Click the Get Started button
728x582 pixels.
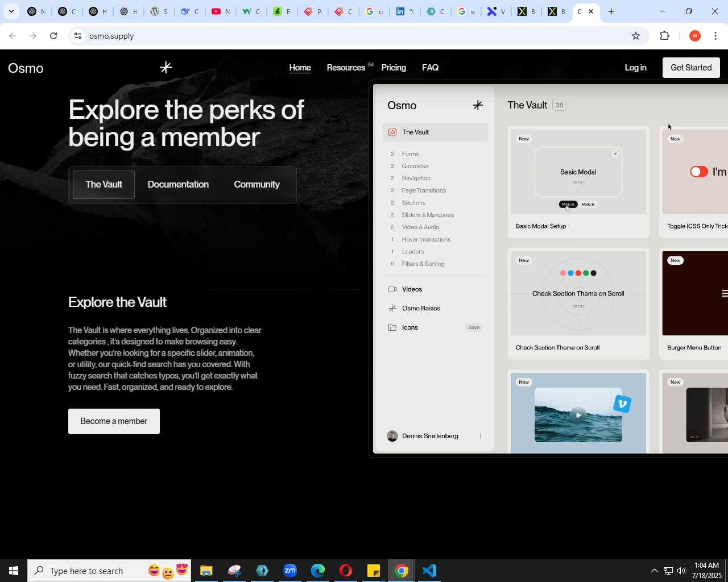click(691, 68)
